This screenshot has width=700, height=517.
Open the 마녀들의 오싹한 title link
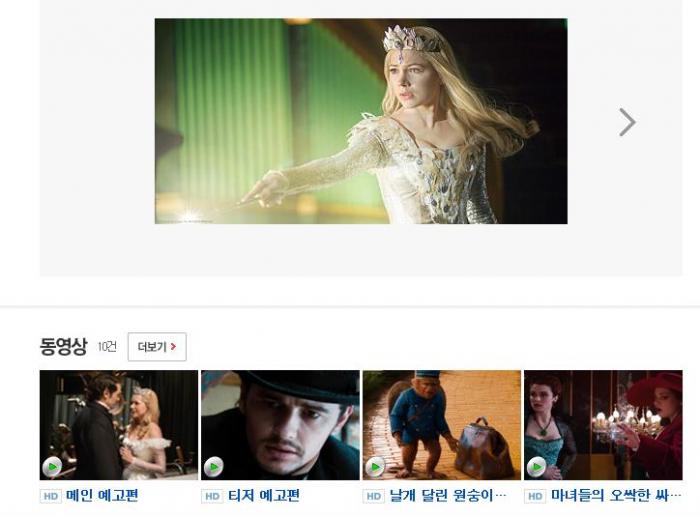pyautogui.click(x=616, y=496)
